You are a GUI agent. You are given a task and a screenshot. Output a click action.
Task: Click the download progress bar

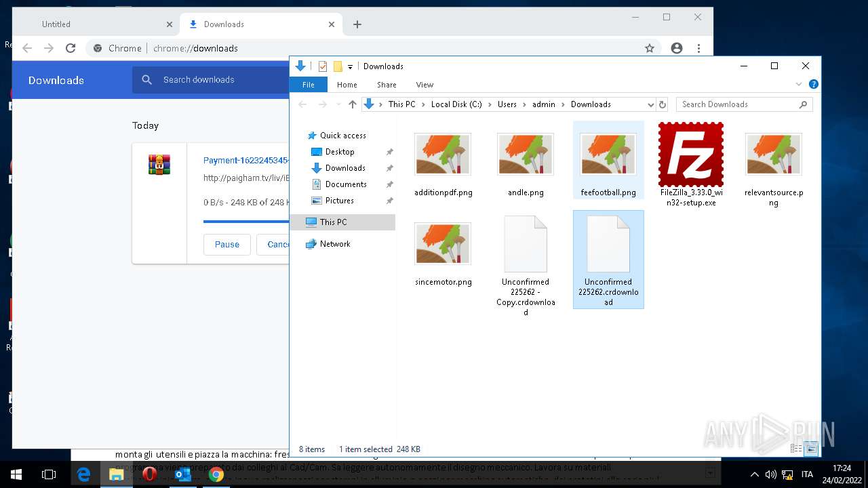[x=246, y=222]
